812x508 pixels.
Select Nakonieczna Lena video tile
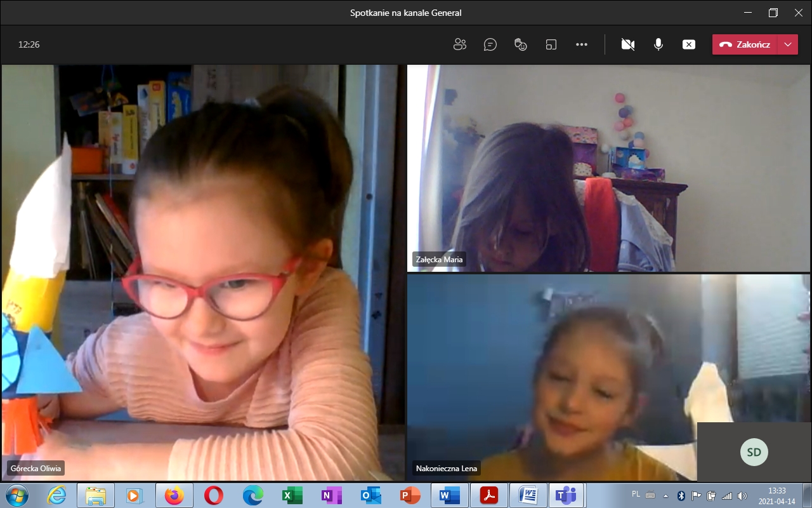(608, 377)
